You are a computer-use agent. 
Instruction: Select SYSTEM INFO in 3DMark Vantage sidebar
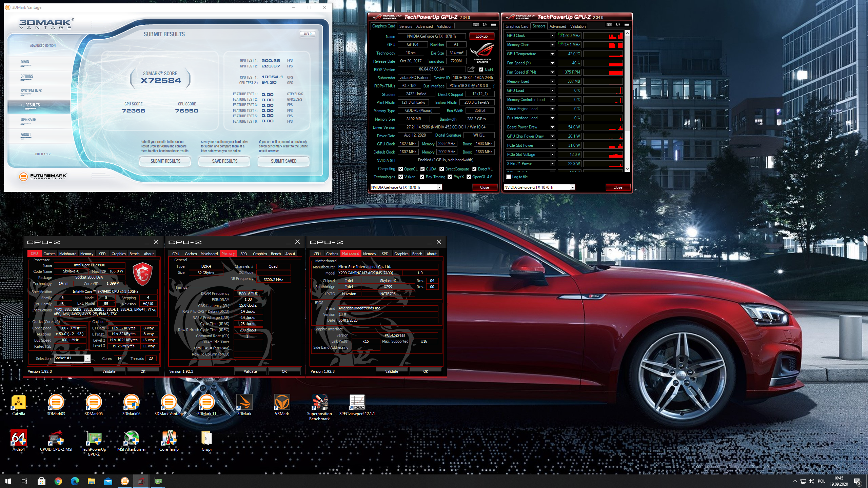pyautogui.click(x=32, y=91)
